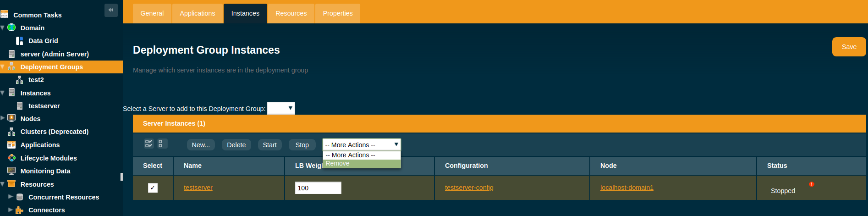Uncheck the testserver row checkbox
Image resolution: width=868 pixels, height=216 pixels.
click(x=153, y=188)
